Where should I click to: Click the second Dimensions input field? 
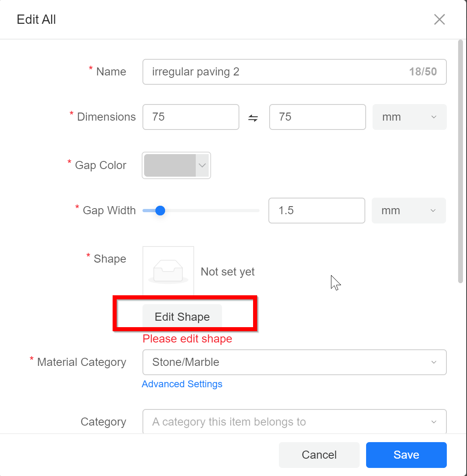click(x=317, y=117)
